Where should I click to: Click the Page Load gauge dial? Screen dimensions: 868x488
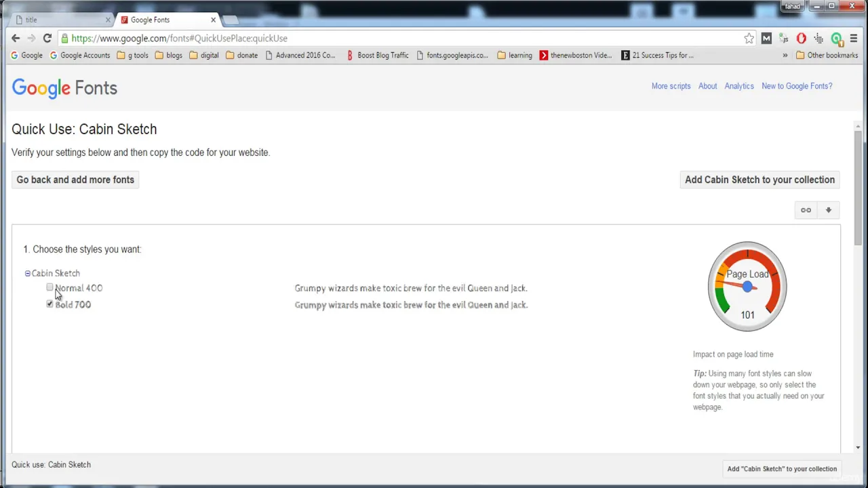[747, 286]
